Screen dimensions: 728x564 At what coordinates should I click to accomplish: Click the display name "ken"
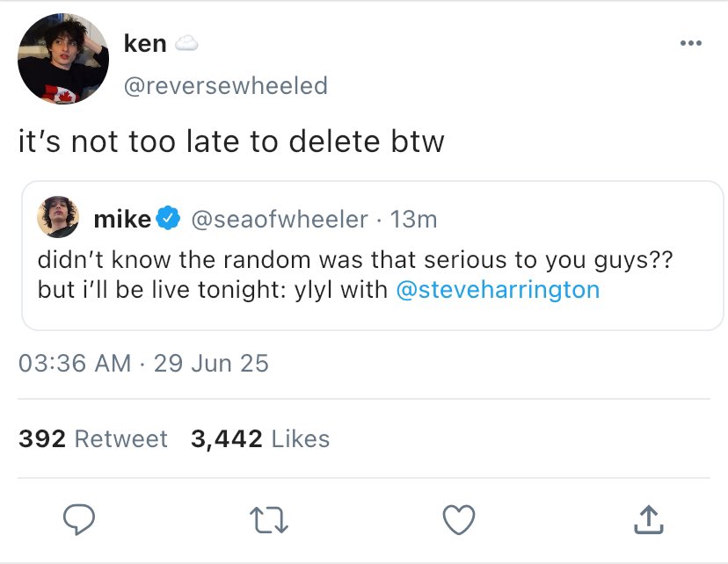tap(145, 44)
